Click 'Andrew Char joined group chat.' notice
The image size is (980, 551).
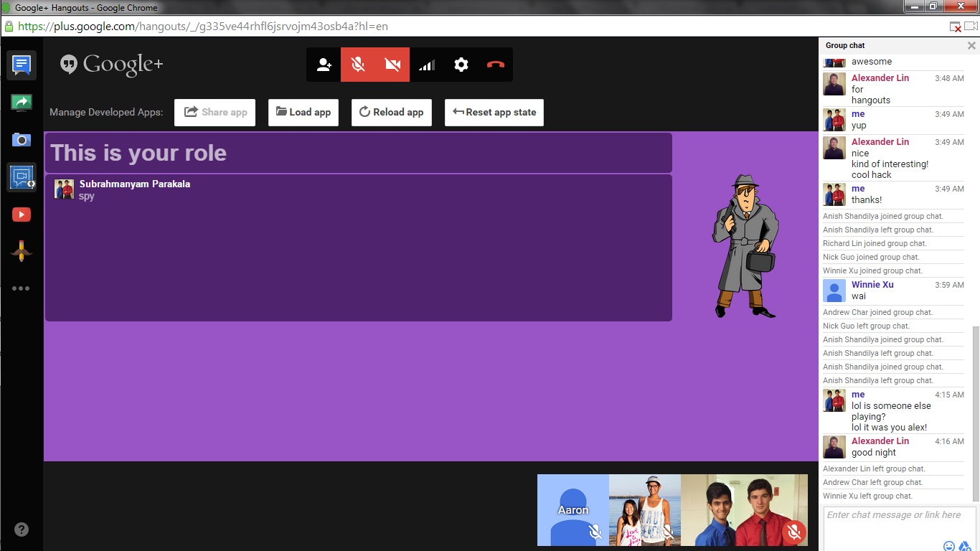[x=877, y=313]
